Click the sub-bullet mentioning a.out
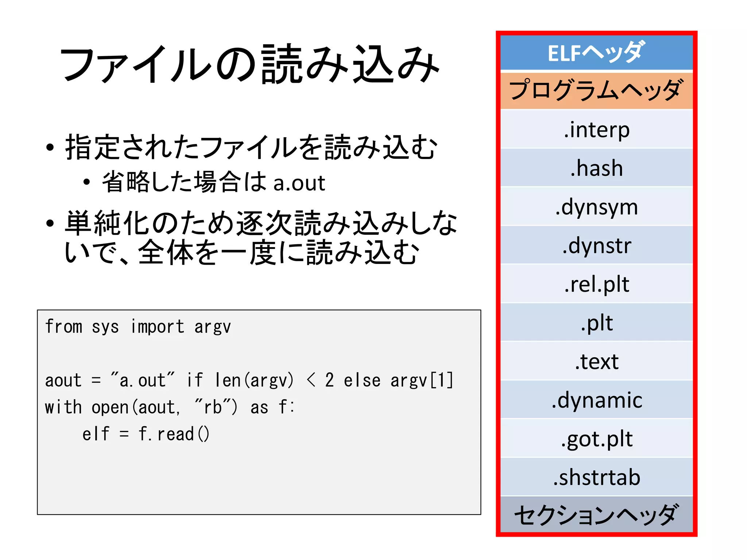The width and height of the screenshot is (747, 560). tap(213, 182)
